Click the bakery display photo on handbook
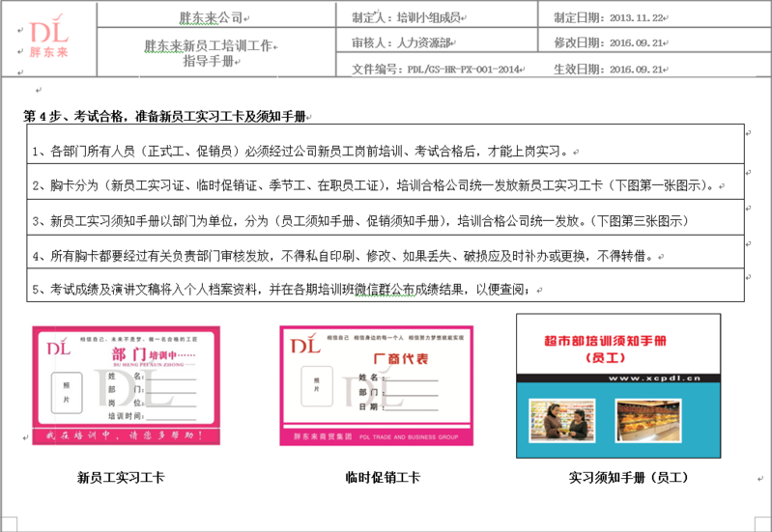Image resolution: width=772 pixels, height=532 pixels. tap(648, 420)
